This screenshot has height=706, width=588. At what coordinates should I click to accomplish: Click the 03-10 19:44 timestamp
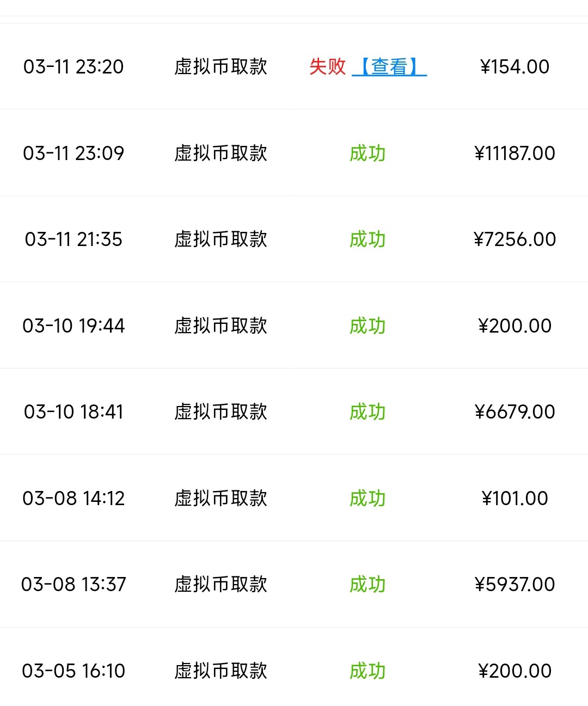pos(73,326)
